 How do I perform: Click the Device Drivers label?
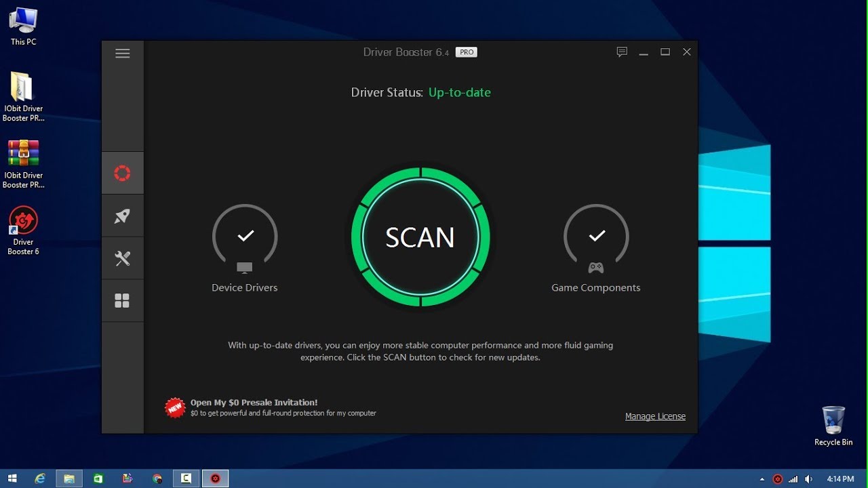[x=245, y=287]
